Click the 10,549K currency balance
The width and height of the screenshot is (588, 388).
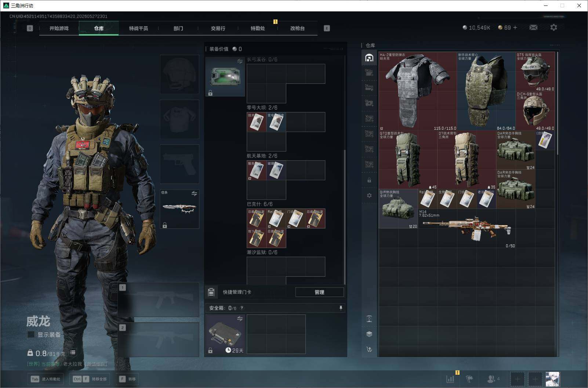(x=476, y=28)
